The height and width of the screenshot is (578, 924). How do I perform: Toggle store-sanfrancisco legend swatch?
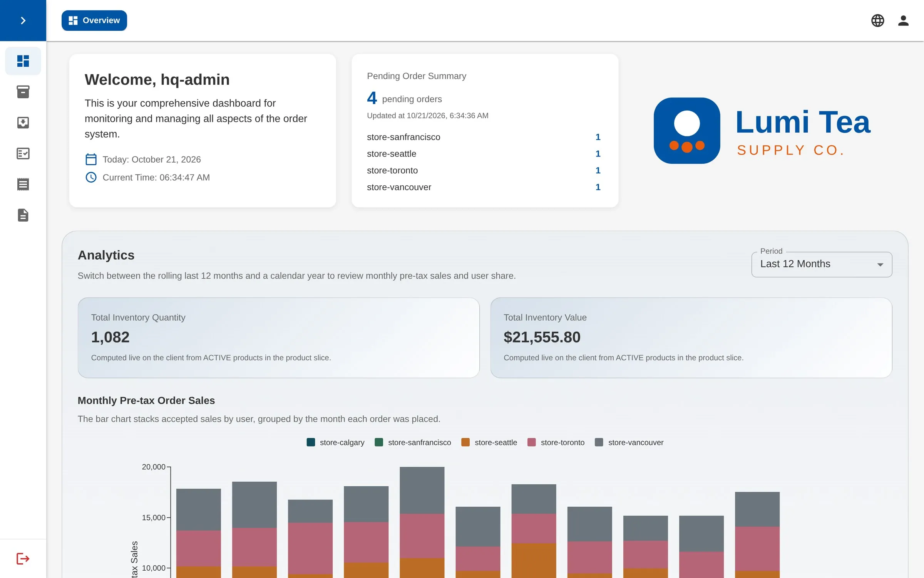point(379,442)
